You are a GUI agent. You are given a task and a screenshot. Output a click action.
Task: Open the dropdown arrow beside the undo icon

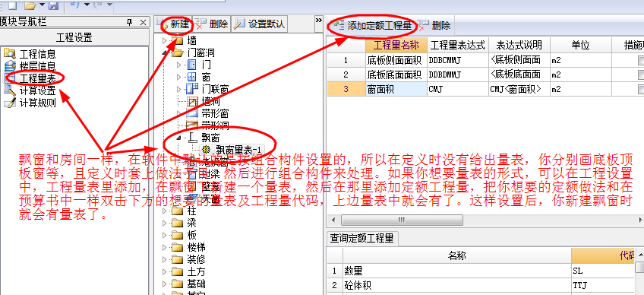[87, 5]
